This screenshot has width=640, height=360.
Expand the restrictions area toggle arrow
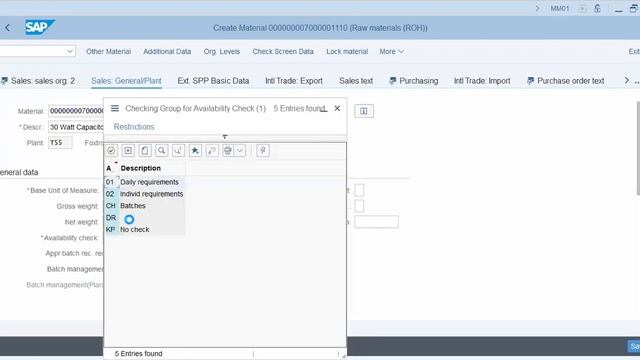(x=225, y=137)
